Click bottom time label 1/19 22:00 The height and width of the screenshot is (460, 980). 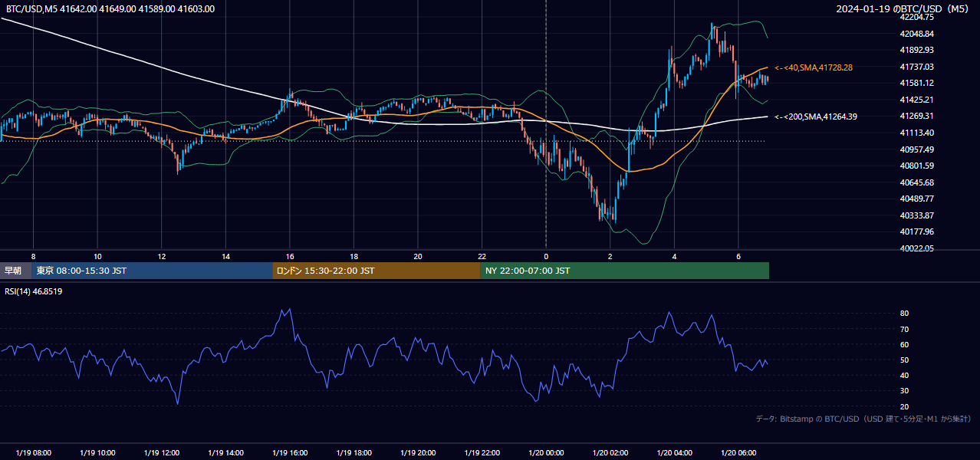point(482,453)
